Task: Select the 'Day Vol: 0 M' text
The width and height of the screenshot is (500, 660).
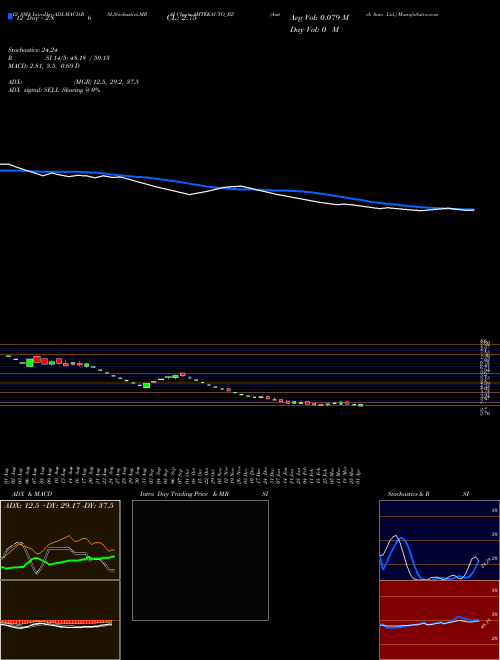Action: [314, 30]
